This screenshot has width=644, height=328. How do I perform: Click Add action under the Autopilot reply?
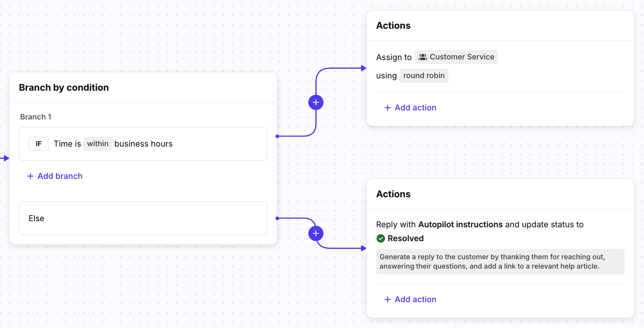coord(415,300)
